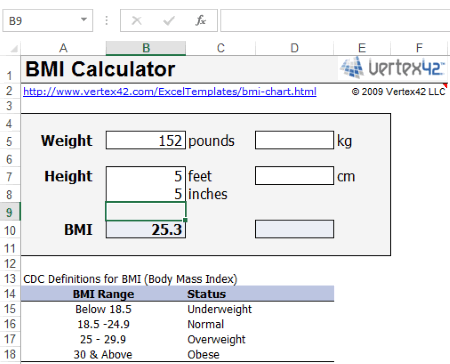Click the '25 - 29.9' cell
The height and width of the screenshot is (364, 450).
[x=103, y=339]
